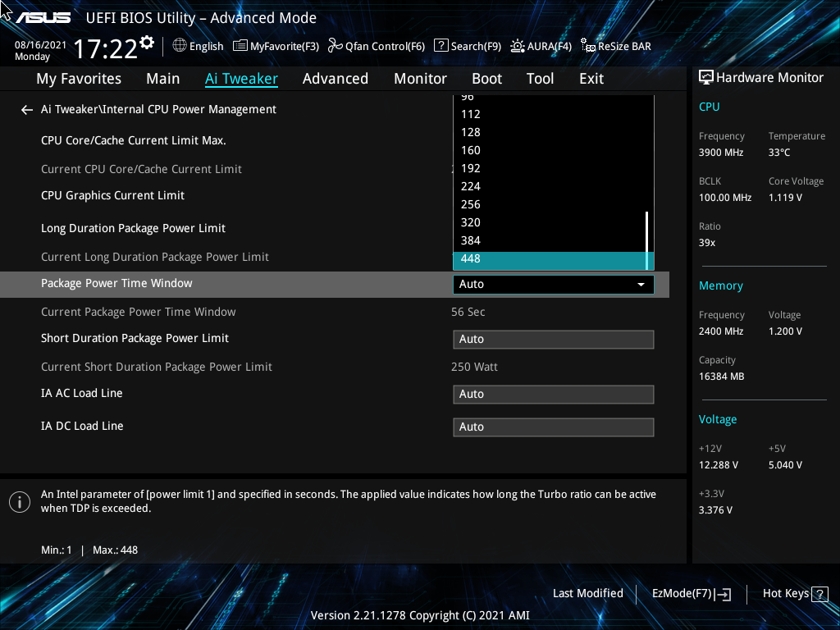Open AURA(F4) lighting icon
Image resolution: width=840 pixels, height=630 pixels.
tap(517, 46)
